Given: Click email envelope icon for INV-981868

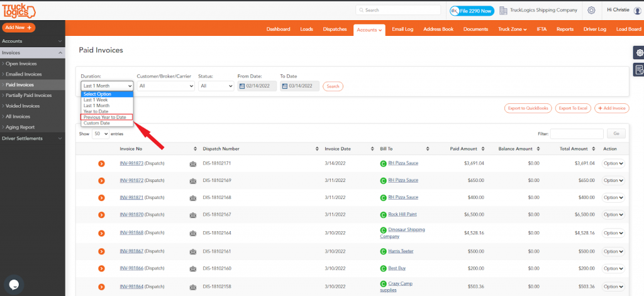Looking at the screenshot, I should click(192, 233).
